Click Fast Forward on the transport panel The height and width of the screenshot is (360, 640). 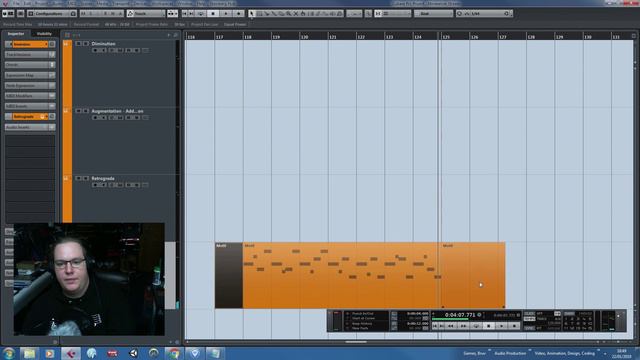(x=463, y=326)
